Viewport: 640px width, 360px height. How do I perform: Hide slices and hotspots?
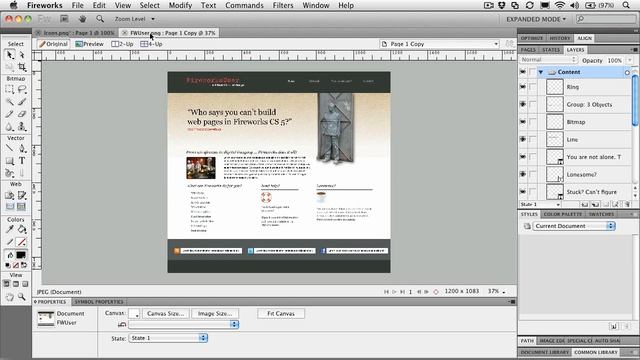coord(10,207)
